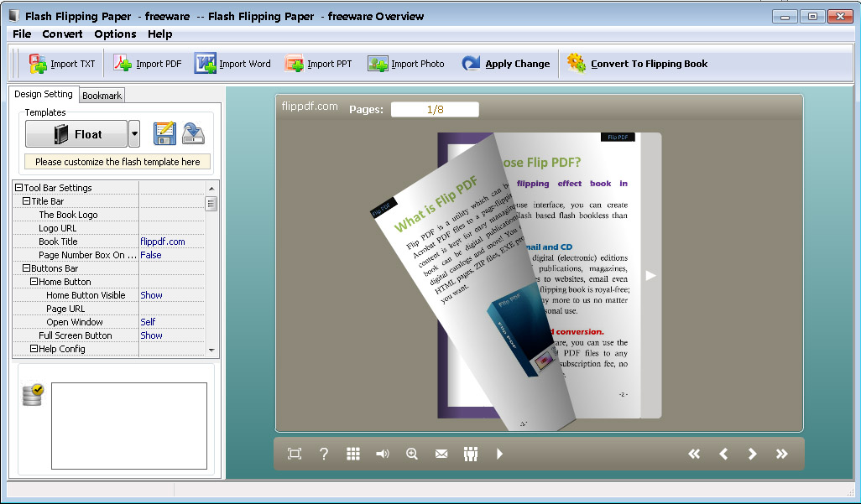
Task: Collapse the Tool Bar Settings node
Action: [x=18, y=188]
